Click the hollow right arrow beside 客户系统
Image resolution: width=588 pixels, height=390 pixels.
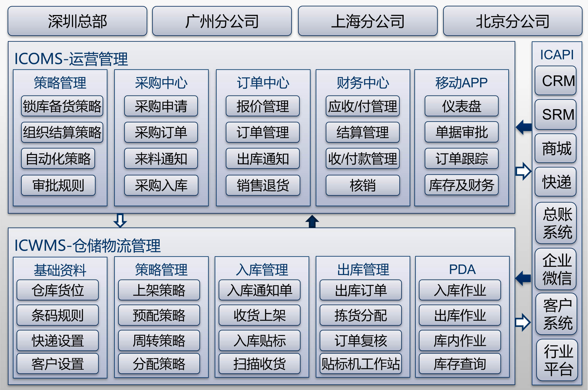pyautogui.click(x=523, y=322)
